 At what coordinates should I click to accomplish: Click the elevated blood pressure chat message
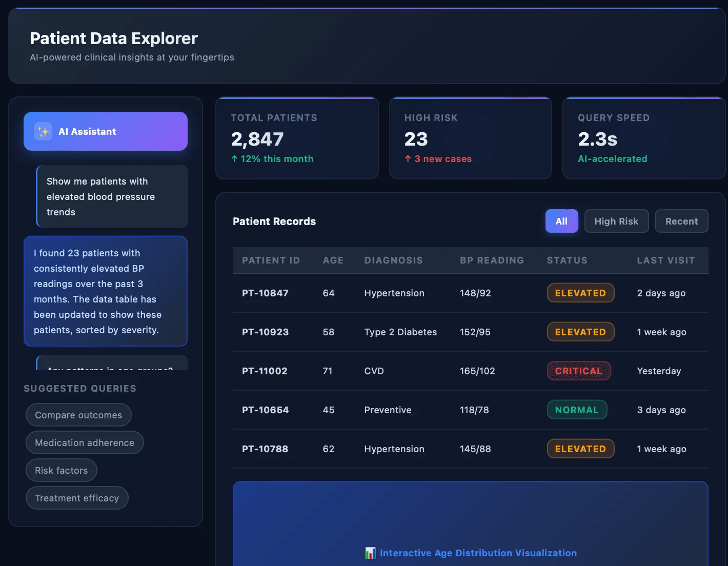[x=112, y=196]
